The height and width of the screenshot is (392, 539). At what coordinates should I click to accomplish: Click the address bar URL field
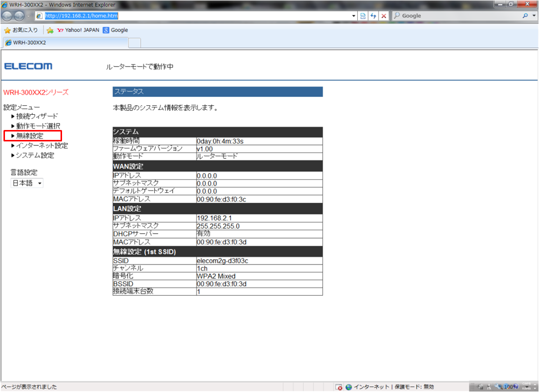coord(196,16)
